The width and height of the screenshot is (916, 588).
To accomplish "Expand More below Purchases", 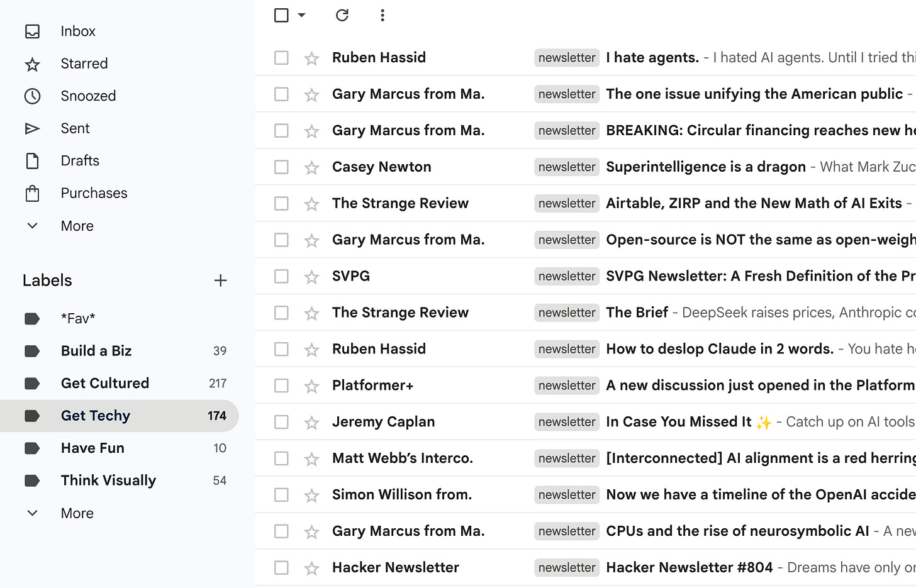I will (77, 226).
